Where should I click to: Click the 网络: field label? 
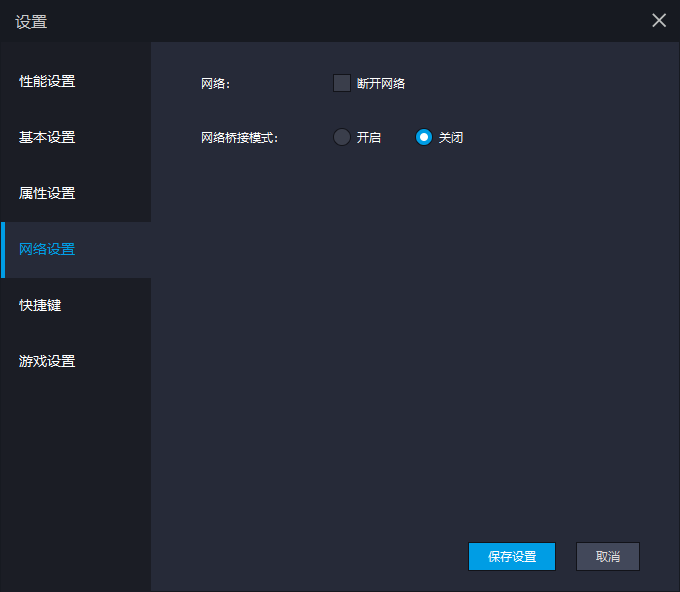[215, 84]
